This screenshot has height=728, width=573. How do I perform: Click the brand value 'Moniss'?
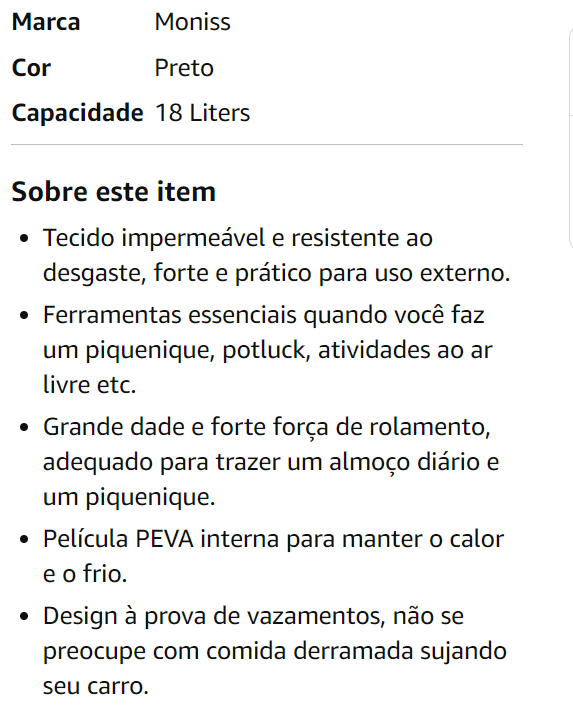[x=193, y=22]
